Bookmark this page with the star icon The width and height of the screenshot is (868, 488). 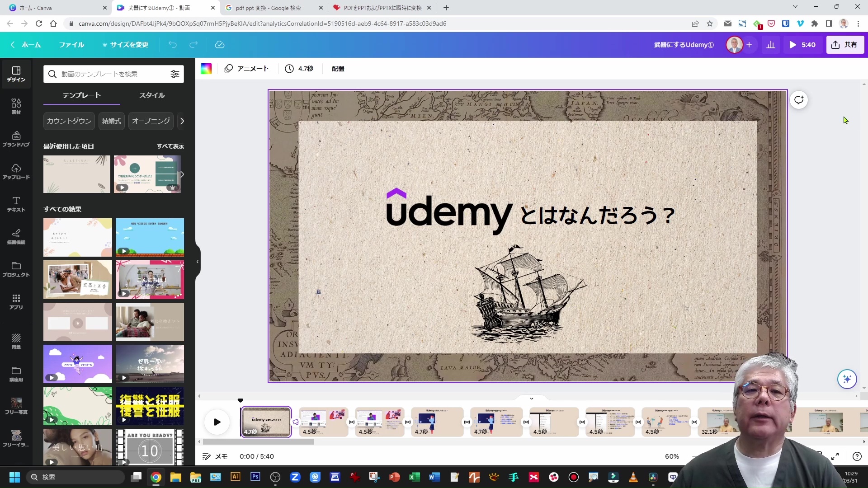point(710,23)
